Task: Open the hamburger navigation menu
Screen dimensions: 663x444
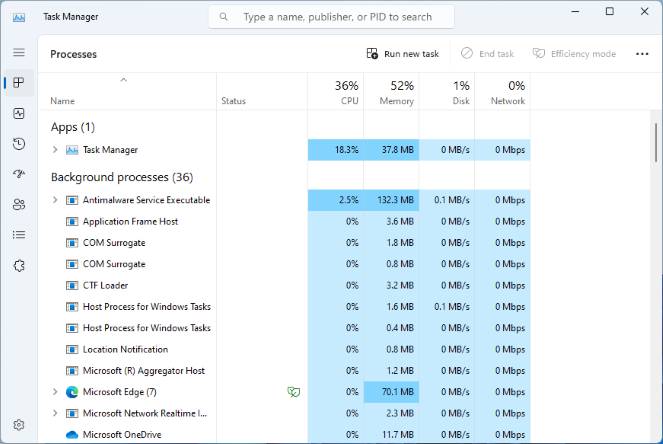Action: pyautogui.click(x=19, y=52)
